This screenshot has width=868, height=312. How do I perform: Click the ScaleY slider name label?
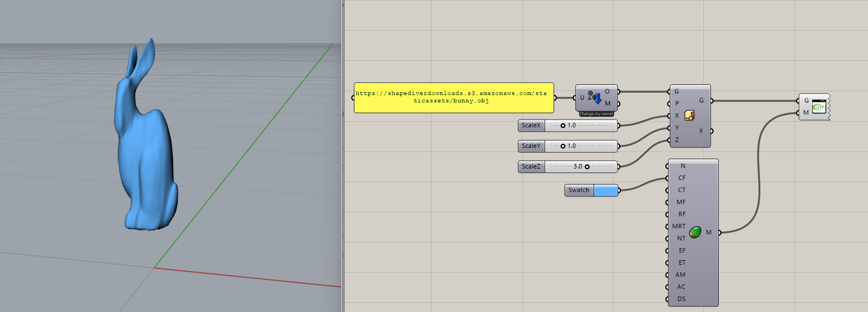coord(531,146)
